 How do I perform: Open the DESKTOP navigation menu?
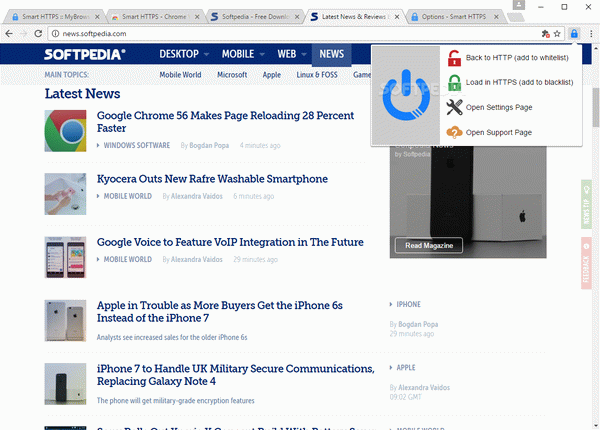pyautogui.click(x=179, y=54)
